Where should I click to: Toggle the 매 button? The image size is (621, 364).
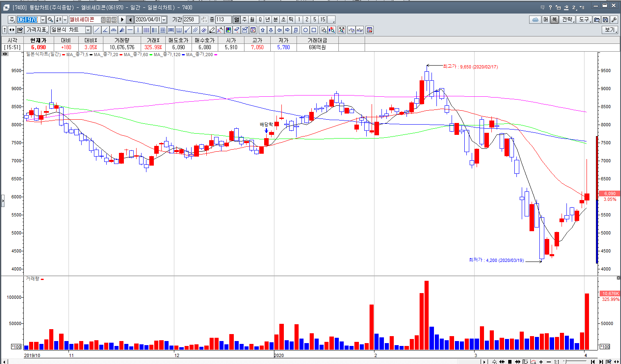point(546,20)
